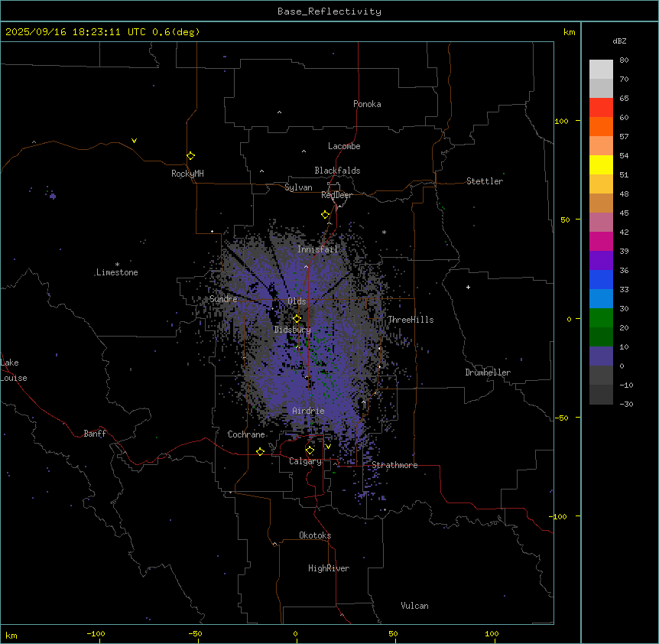
Task: Click the yellow diamond marker above RockyMH
Action: pyautogui.click(x=190, y=155)
